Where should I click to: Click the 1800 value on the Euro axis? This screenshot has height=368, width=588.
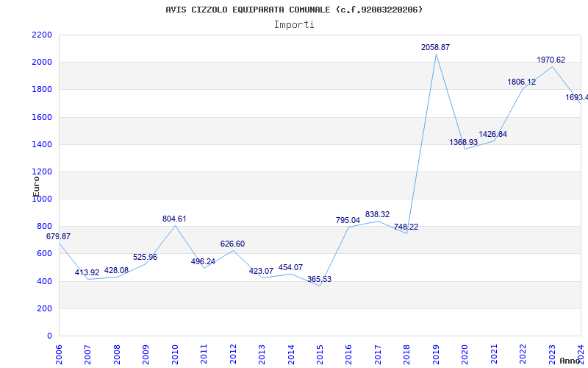click(42, 90)
